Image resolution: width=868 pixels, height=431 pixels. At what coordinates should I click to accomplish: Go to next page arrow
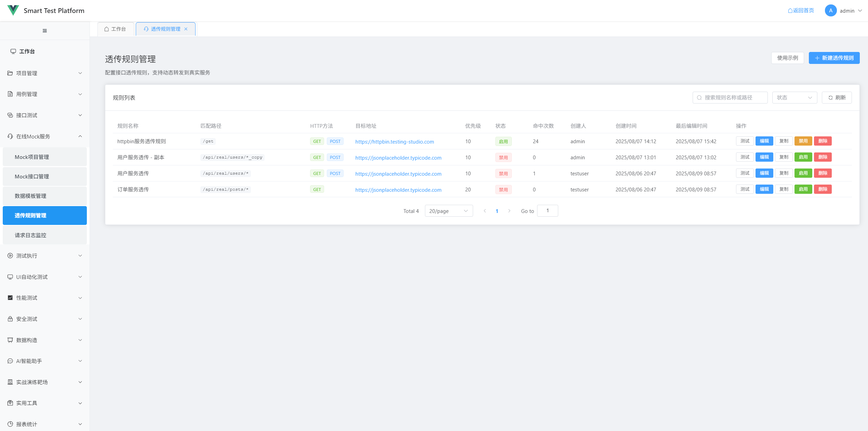509,211
